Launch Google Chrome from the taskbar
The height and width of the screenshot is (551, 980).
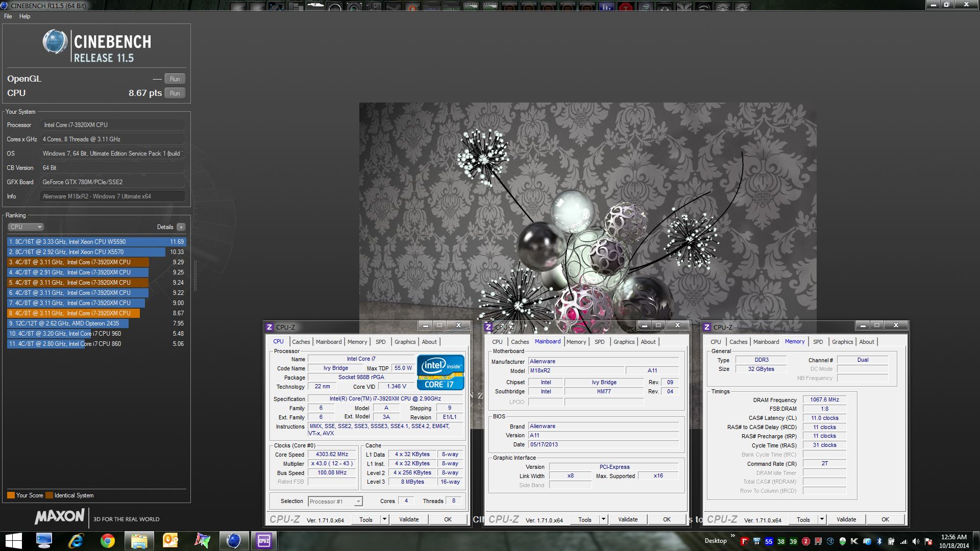coord(108,541)
